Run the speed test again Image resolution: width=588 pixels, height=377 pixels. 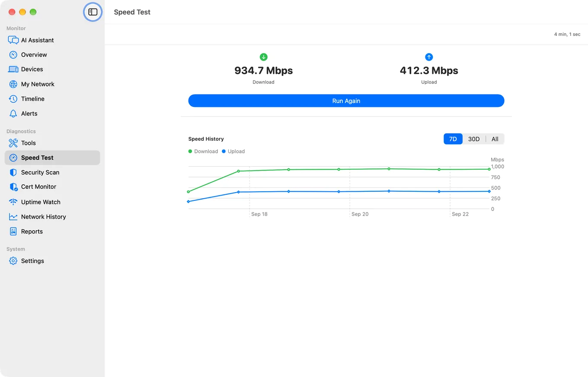[x=346, y=101]
